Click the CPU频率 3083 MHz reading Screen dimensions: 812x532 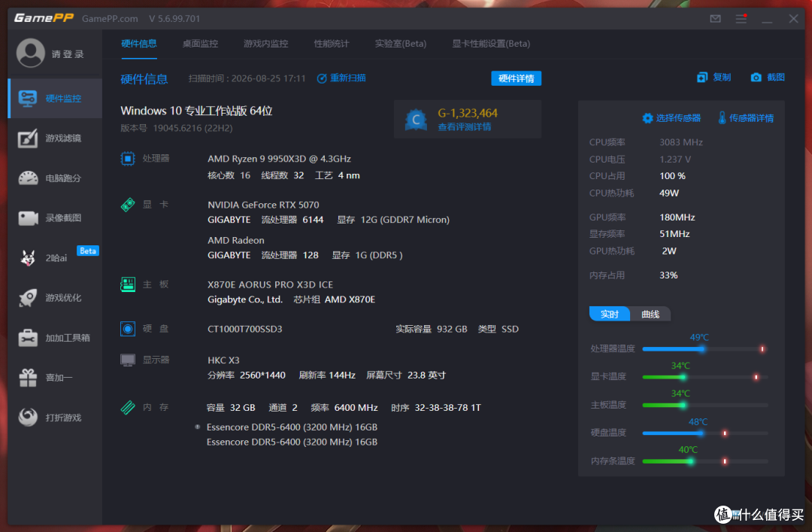pyautogui.click(x=646, y=142)
